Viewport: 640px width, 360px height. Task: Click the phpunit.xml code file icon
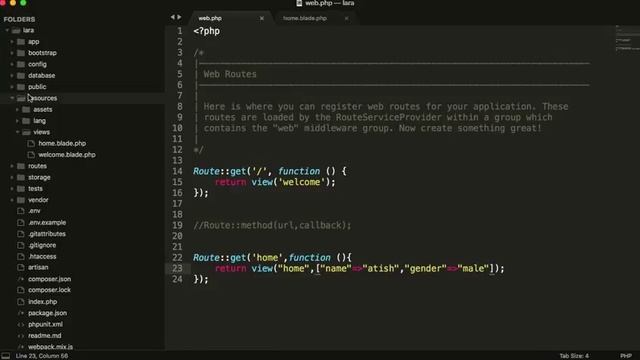21,324
